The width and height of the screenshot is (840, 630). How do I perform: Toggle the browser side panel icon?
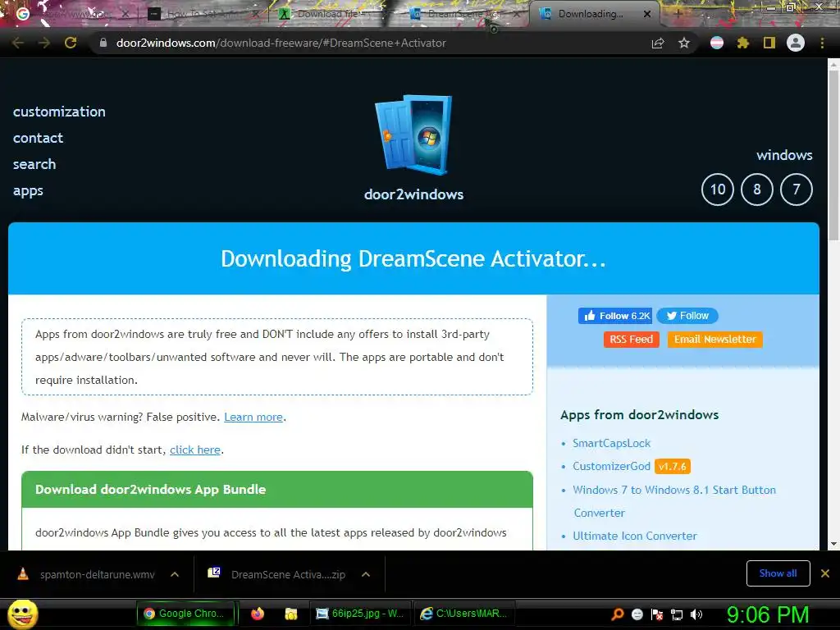point(769,43)
